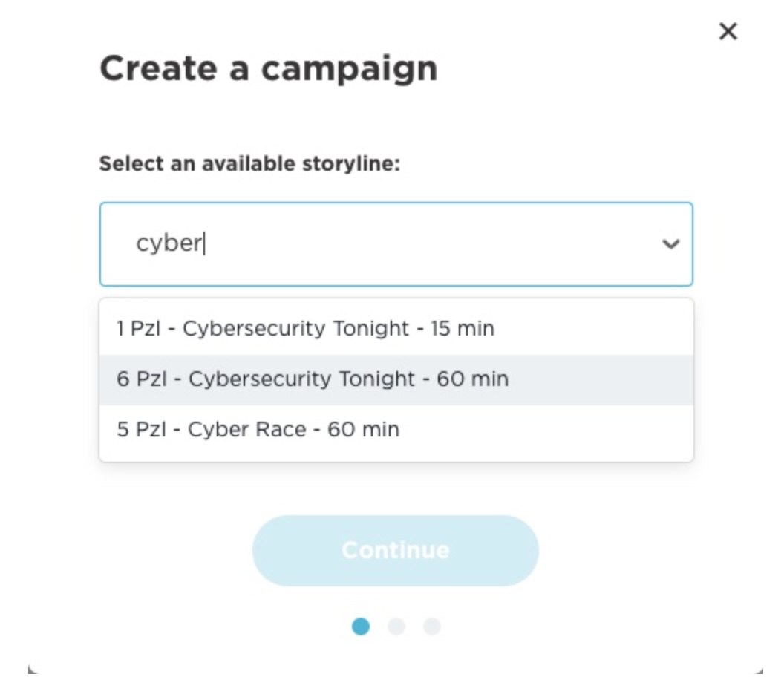
Task: Select 1 Pzl Cybersecurity Tonight 15 min
Action: pyautogui.click(x=305, y=328)
